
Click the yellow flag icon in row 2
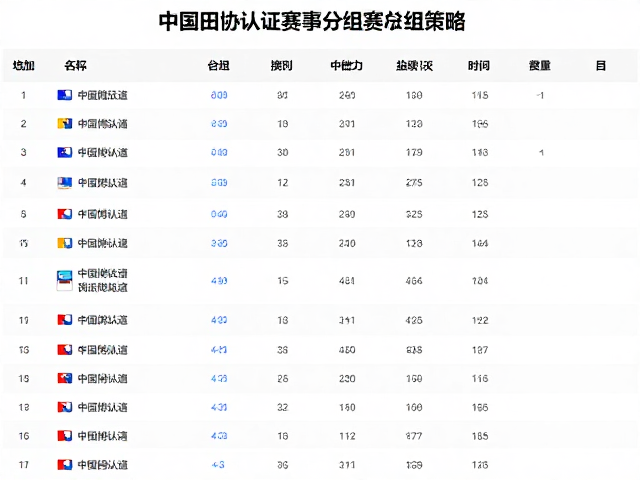tap(64, 124)
